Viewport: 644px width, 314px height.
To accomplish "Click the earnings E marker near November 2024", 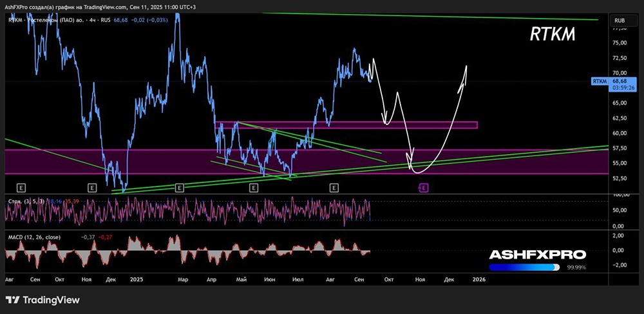I will point(92,188).
